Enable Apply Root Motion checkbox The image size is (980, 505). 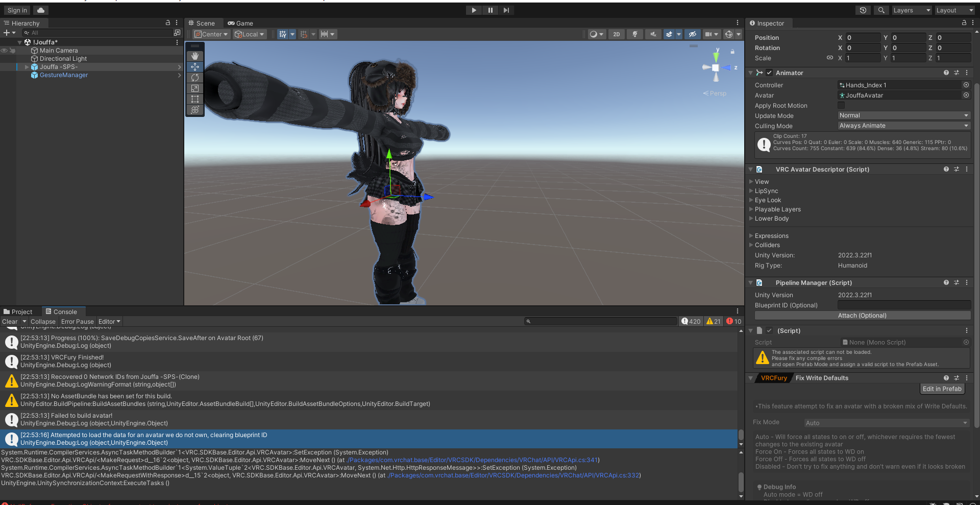tap(841, 105)
